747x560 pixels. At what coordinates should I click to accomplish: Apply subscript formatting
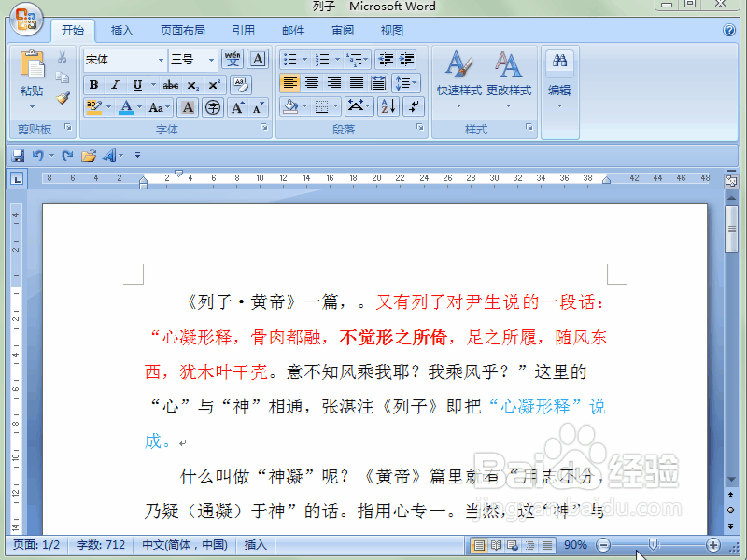[x=193, y=85]
